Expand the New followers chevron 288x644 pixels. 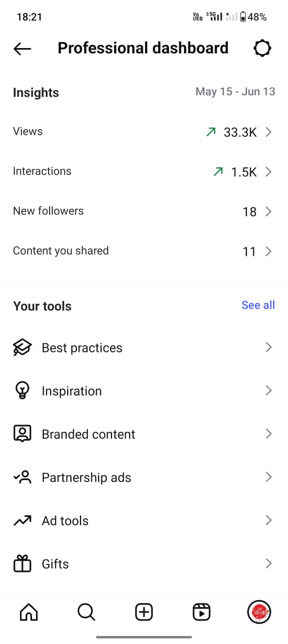(268, 211)
